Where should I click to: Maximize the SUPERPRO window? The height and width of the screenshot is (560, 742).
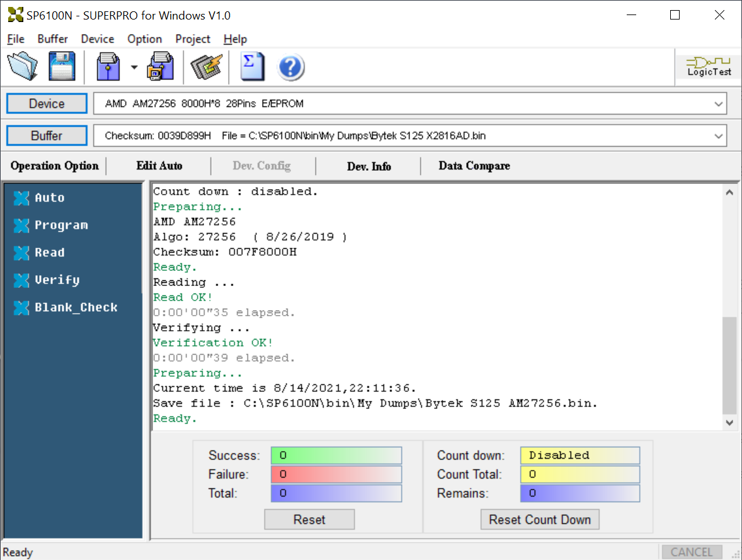675,15
